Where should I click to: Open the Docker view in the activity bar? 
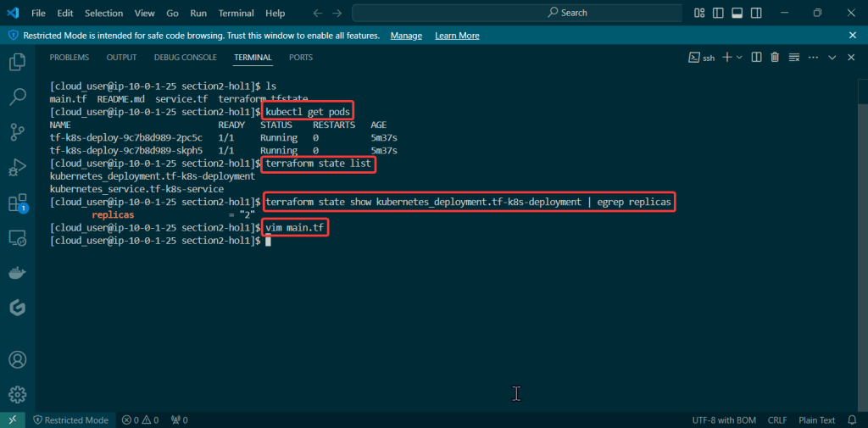(x=17, y=273)
